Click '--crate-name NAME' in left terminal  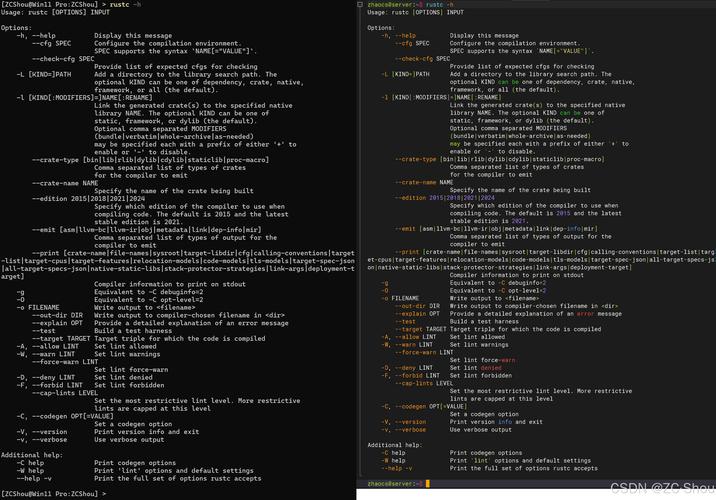(65, 183)
